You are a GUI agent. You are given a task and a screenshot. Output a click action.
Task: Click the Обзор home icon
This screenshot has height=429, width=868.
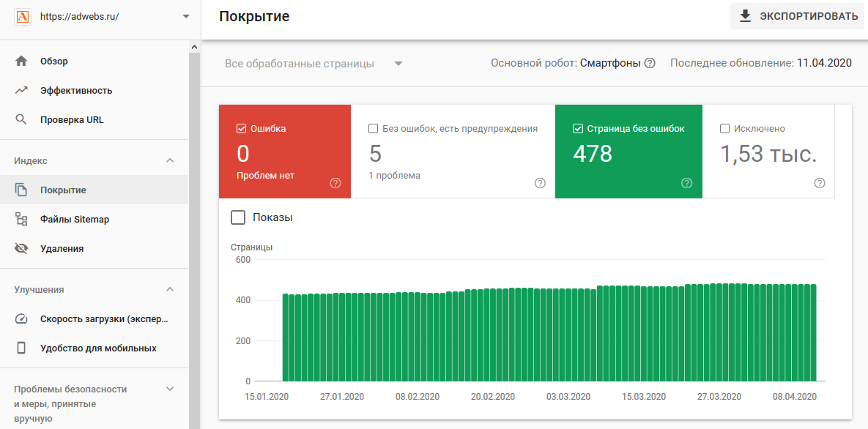pos(21,61)
